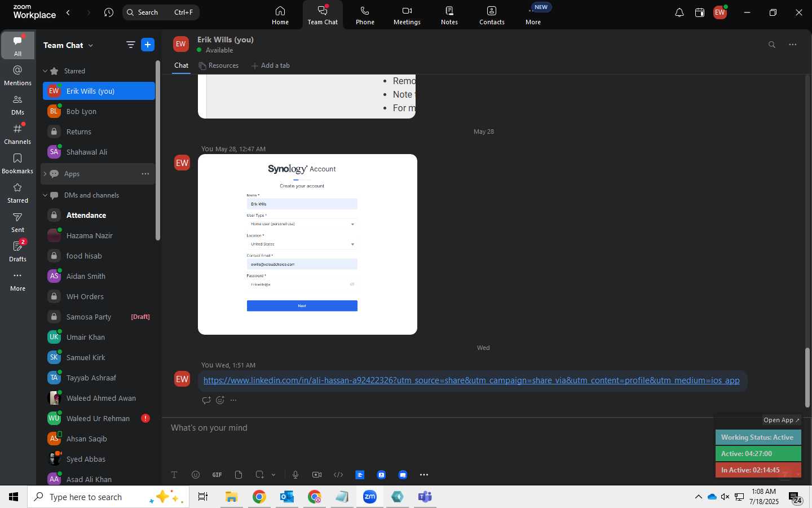
Task: Open chat with Waleed Ur Rehman
Action: (x=99, y=418)
